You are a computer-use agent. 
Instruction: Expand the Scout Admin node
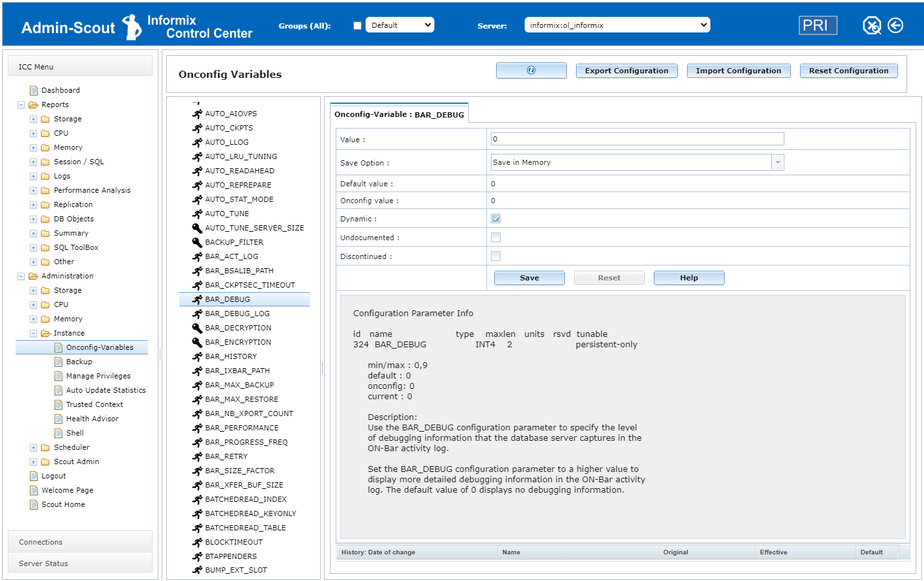(33, 462)
